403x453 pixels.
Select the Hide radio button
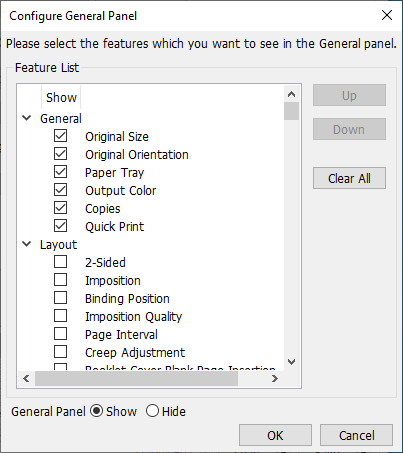click(x=152, y=411)
